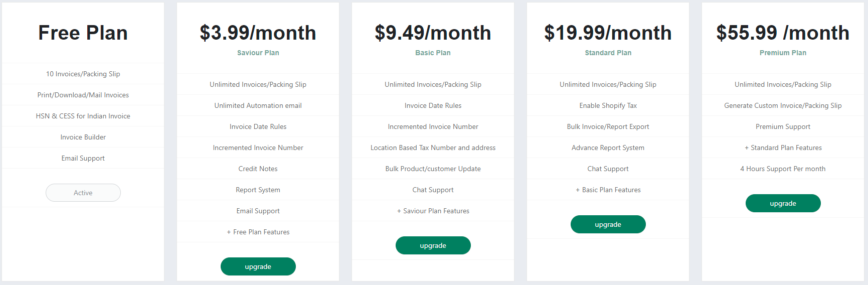
Task: Click HSN & CESS for Indian Invoice
Action: tap(83, 116)
